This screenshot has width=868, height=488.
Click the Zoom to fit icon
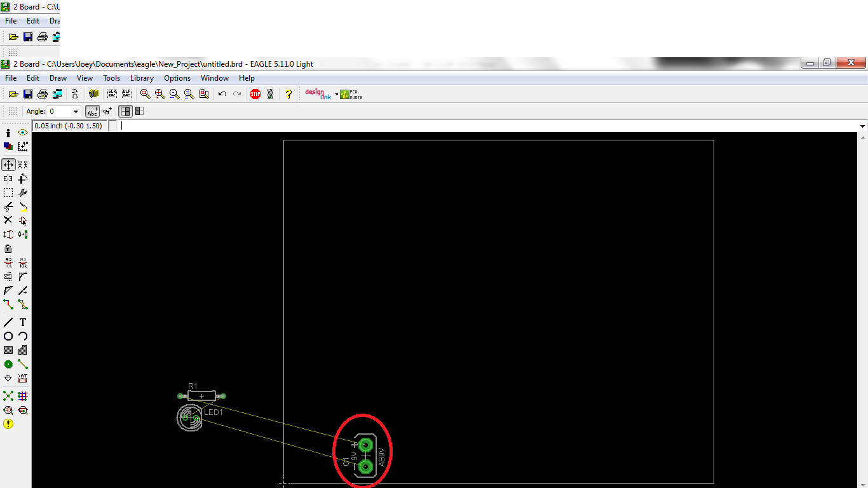coord(146,94)
